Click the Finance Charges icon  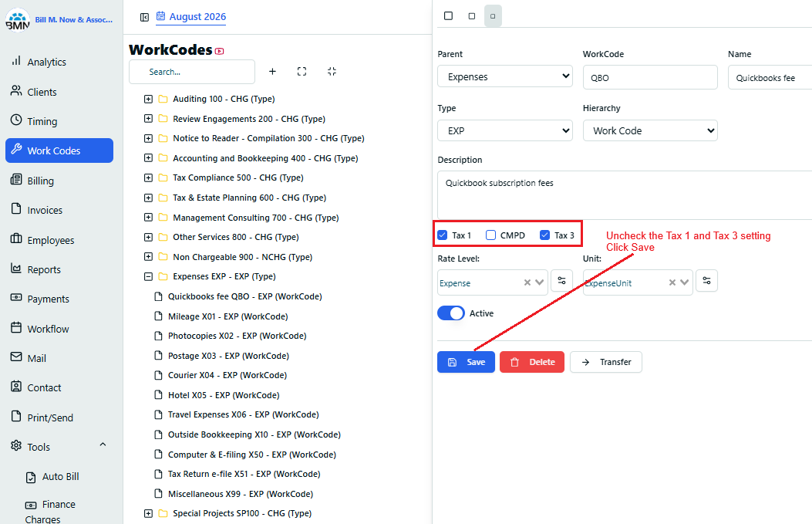click(31, 505)
